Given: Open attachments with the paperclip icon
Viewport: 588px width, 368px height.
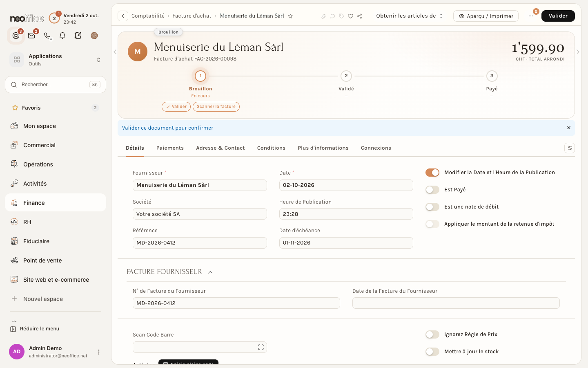Looking at the screenshot, I should (323, 16).
